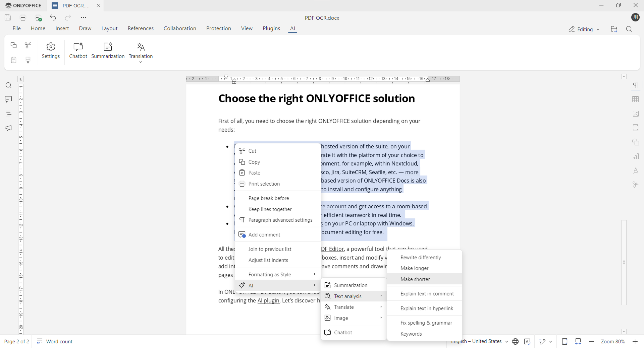This screenshot has width=644, height=348.
Task: Click the Quick print icon
Action: [38, 17]
